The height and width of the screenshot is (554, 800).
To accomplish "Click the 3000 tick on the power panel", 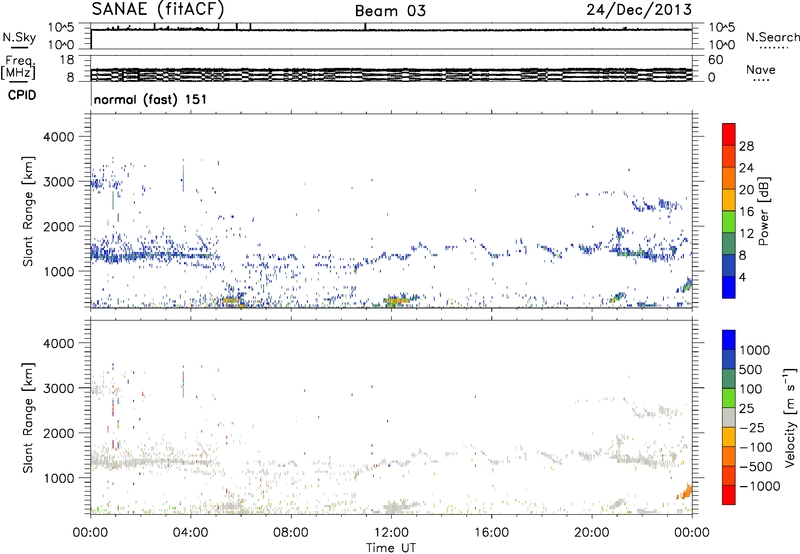I will coord(58,182).
